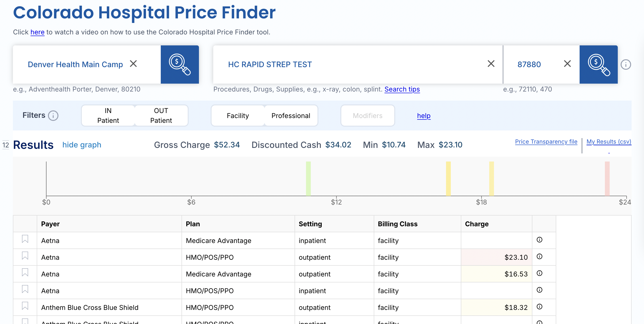Bookmark the Aetna $23.10 outpatient row
The width and height of the screenshot is (644, 324).
pos(25,256)
